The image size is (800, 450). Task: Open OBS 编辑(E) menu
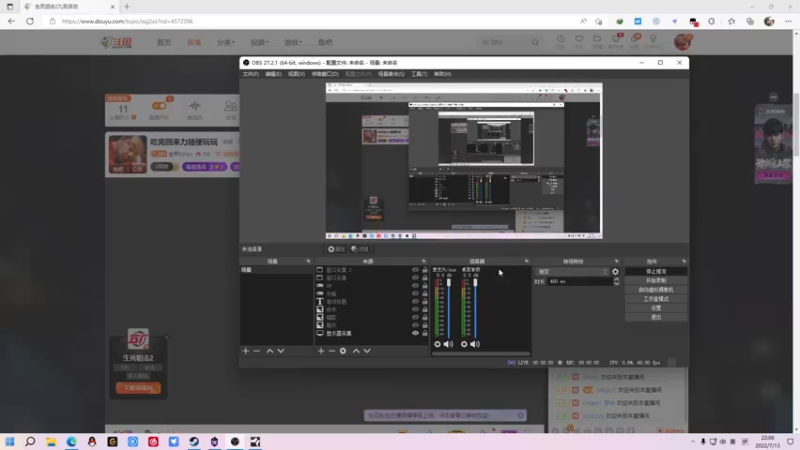click(273, 74)
